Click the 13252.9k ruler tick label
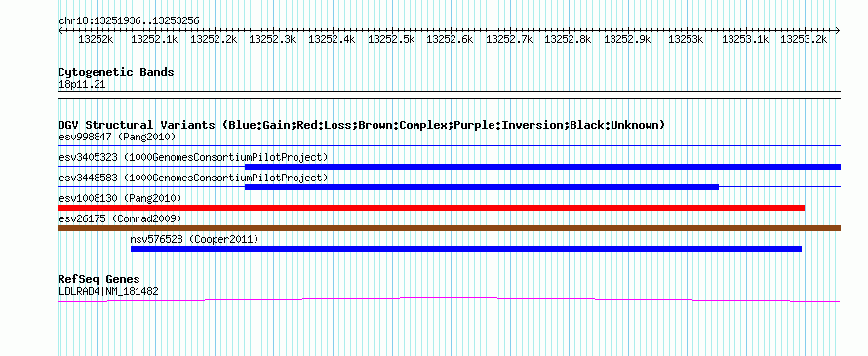Image resolution: width=868 pixels, height=356 pixels. coord(627,40)
